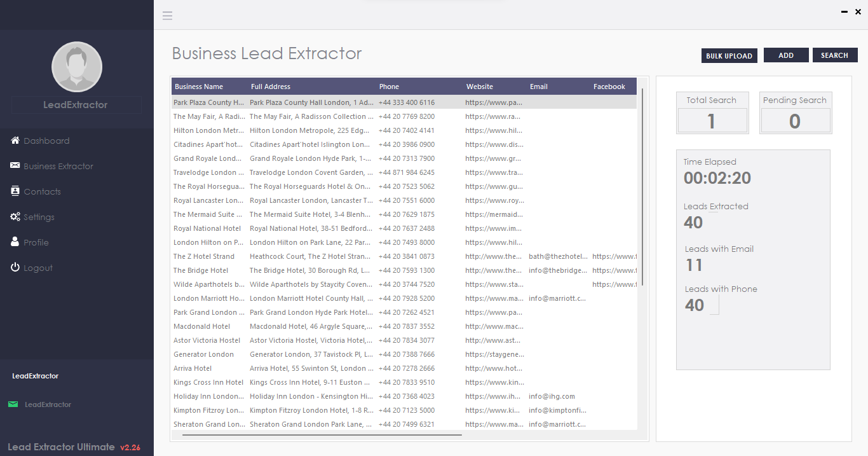Viewport: 868px width, 456px height.
Task: Sort by the Business Name column header
Action: (200, 86)
